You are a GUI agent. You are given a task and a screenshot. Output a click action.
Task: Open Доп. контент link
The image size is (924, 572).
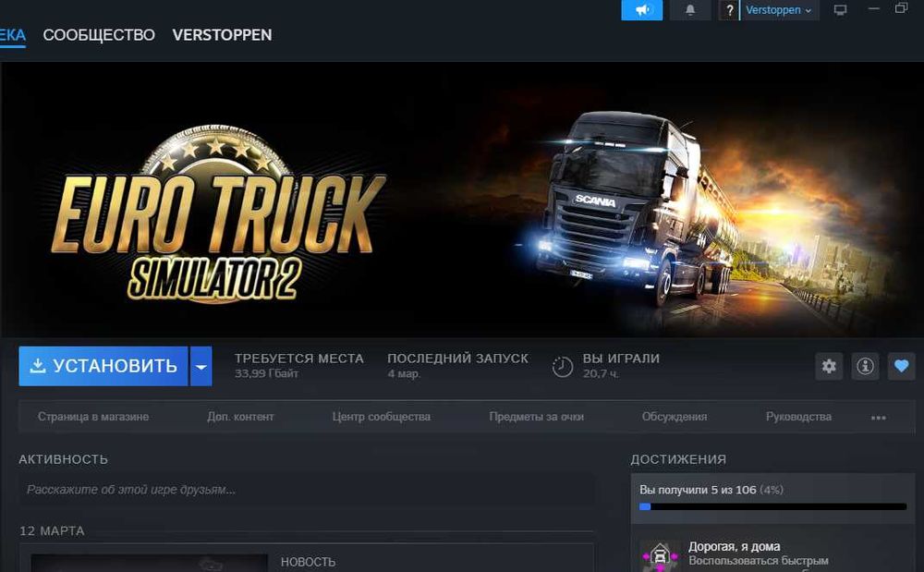coord(240,417)
